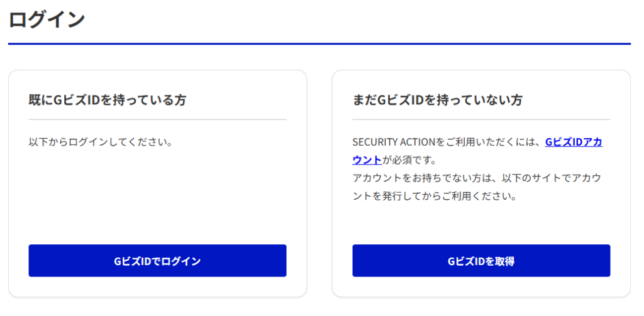Screen dimensions: 644x316
Task: Click the アカウントをお持ちでない方は sentence line
Action: click(x=477, y=178)
